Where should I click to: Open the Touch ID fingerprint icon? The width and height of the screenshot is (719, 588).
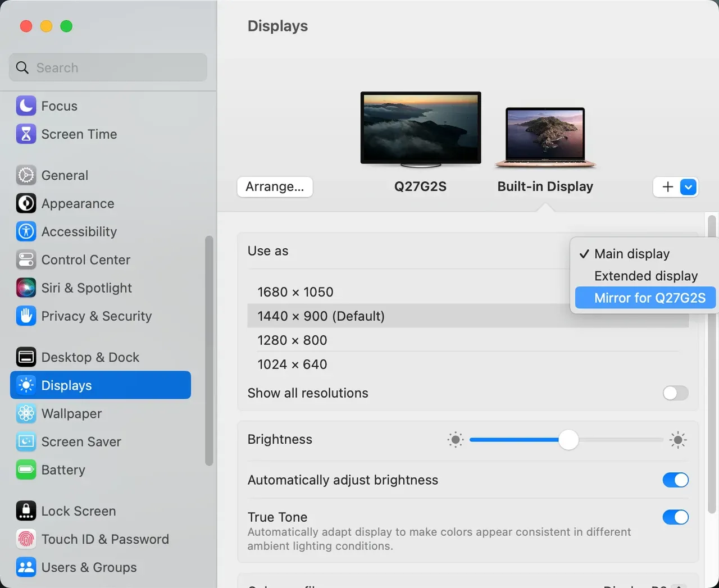26,539
